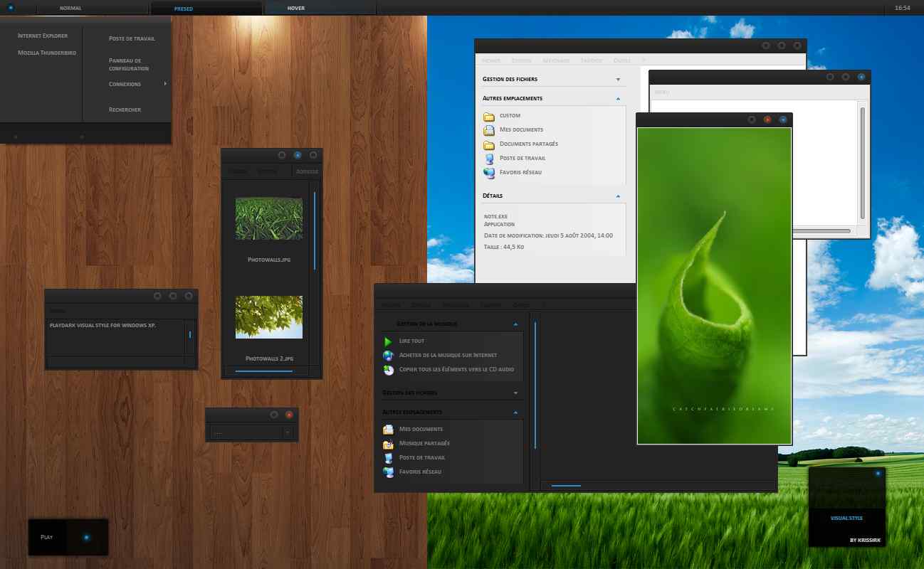Open Outils menu in the light explorer window

pyautogui.click(x=621, y=60)
